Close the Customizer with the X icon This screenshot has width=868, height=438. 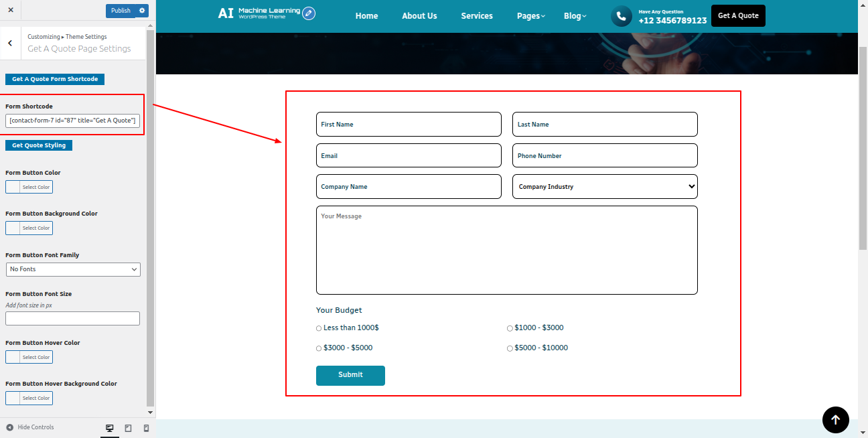tap(11, 10)
